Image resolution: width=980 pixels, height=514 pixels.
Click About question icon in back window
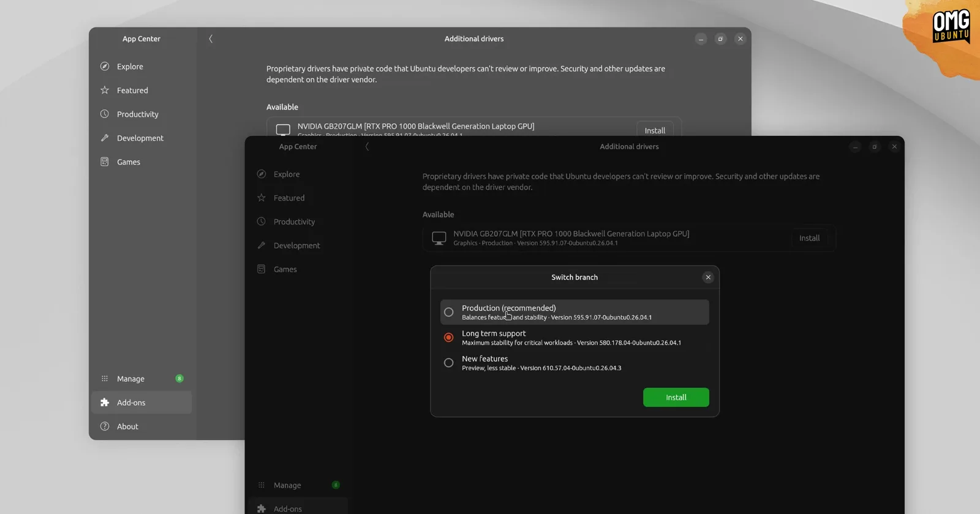105,426
